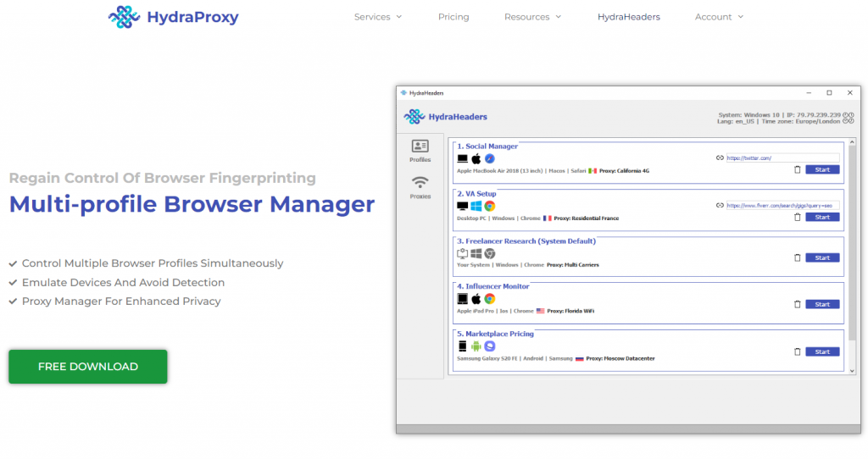
Task: Click the laptop device icon in Social Manager
Action: tap(462, 158)
